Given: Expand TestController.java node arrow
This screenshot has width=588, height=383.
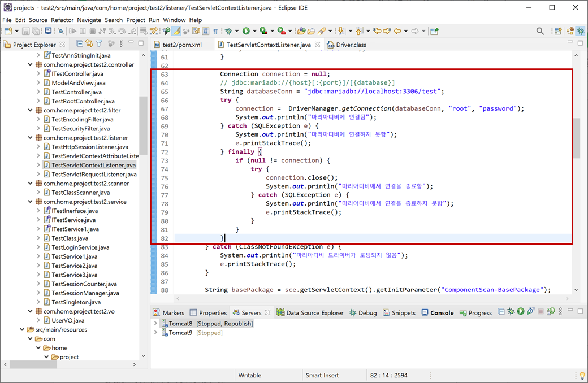Looking at the screenshot, I should pos(38,92).
